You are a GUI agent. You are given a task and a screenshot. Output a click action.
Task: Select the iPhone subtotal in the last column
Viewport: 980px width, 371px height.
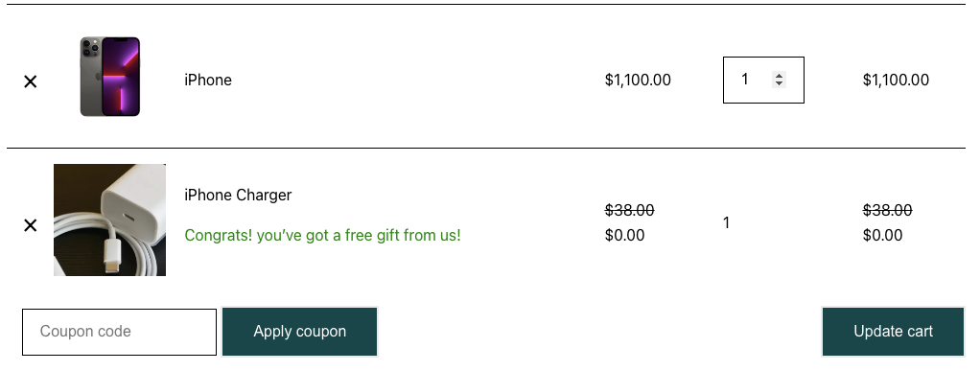pos(896,80)
